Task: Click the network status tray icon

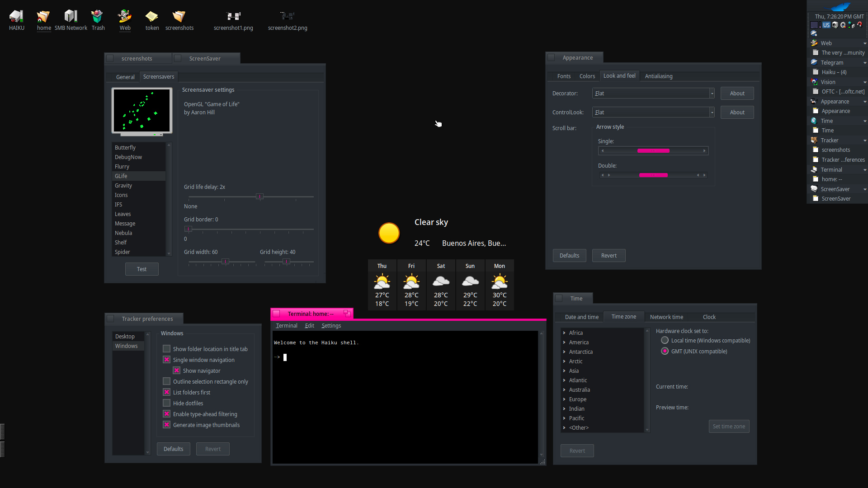Action: 851,25
